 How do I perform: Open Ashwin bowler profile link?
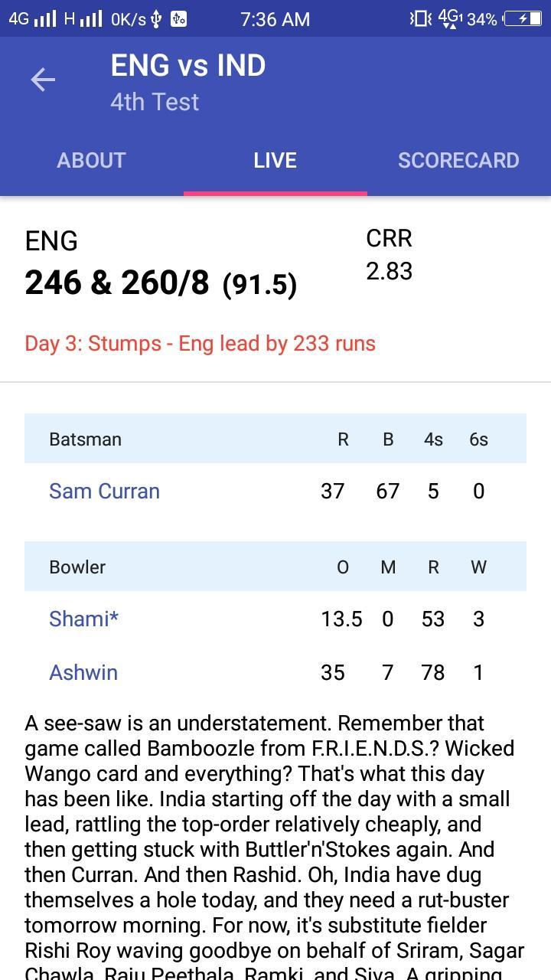(83, 672)
